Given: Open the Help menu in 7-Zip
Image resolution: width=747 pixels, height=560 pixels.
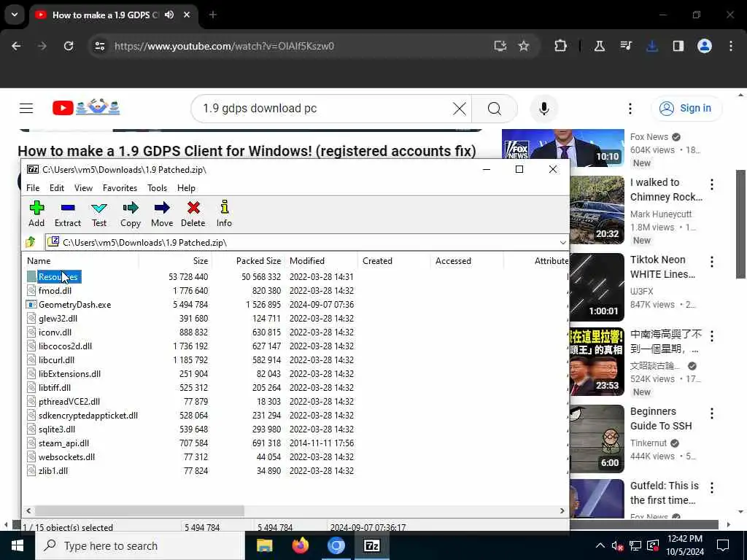Looking at the screenshot, I should point(186,188).
